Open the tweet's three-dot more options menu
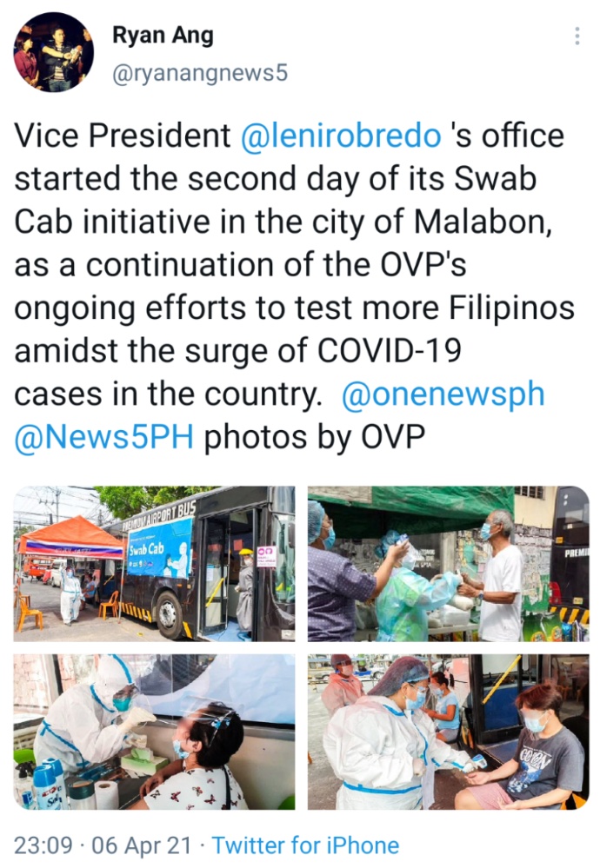The height and width of the screenshot is (868, 600). 577,36
